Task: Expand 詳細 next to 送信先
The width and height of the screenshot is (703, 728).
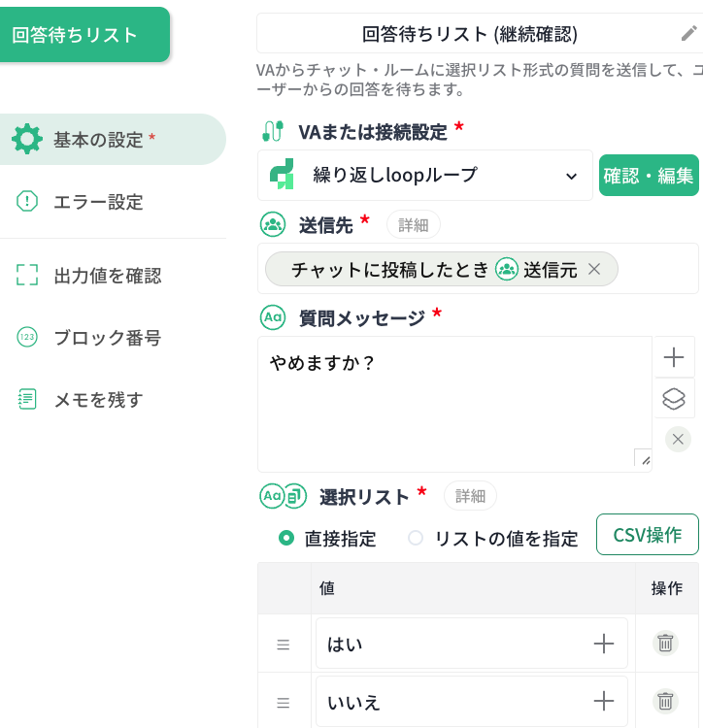Action: click(414, 225)
